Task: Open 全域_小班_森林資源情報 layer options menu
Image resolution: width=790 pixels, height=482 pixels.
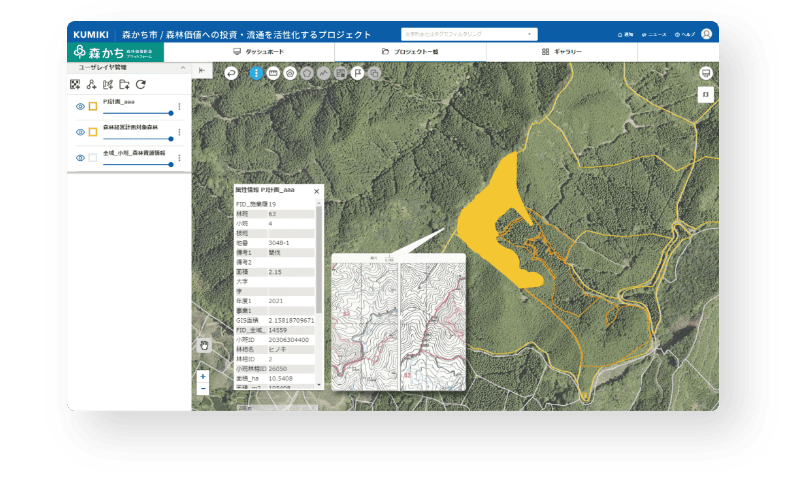Action: click(x=179, y=158)
